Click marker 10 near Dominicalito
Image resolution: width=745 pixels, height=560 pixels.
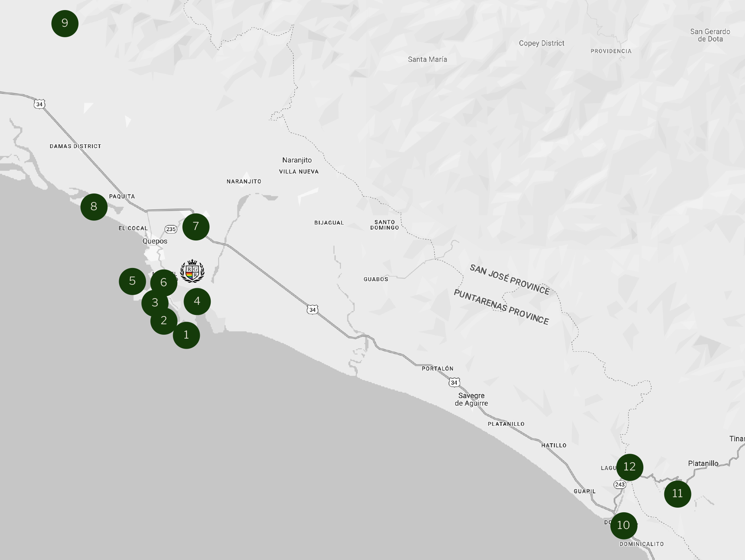(x=624, y=525)
